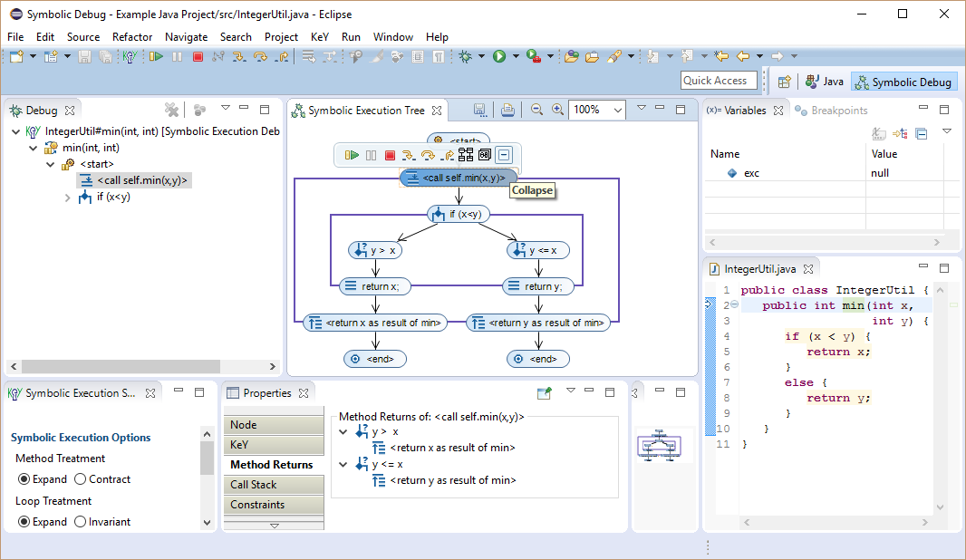Image resolution: width=966 pixels, height=560 pixels.
Task: Select the Call Stack properties tab
Action: coord(274,485)
